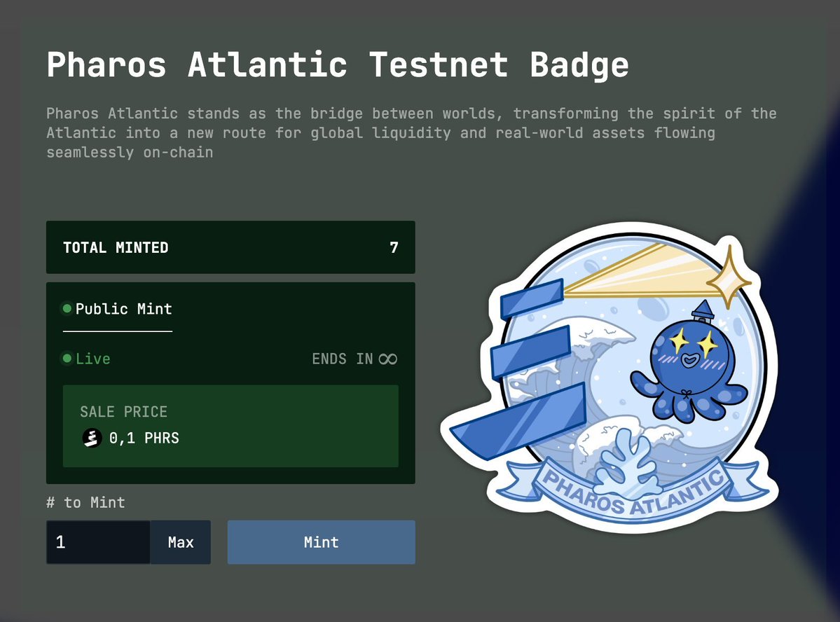
Task: Click the Live status text
Action: click(92, 359)
